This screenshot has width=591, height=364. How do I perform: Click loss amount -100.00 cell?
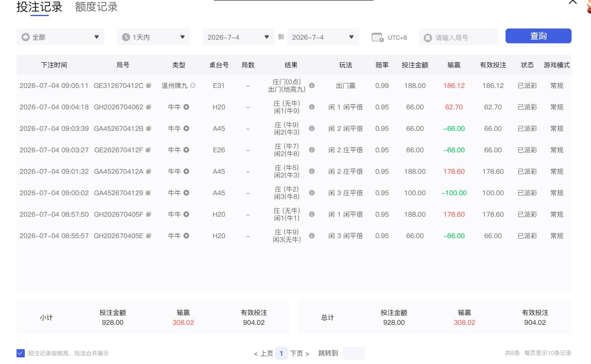[x=454, y=193]
